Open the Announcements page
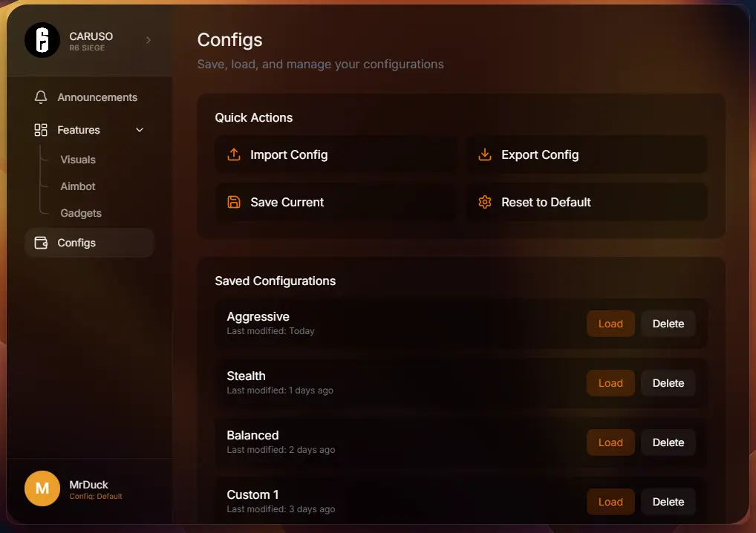 click(x=97, y=97)
